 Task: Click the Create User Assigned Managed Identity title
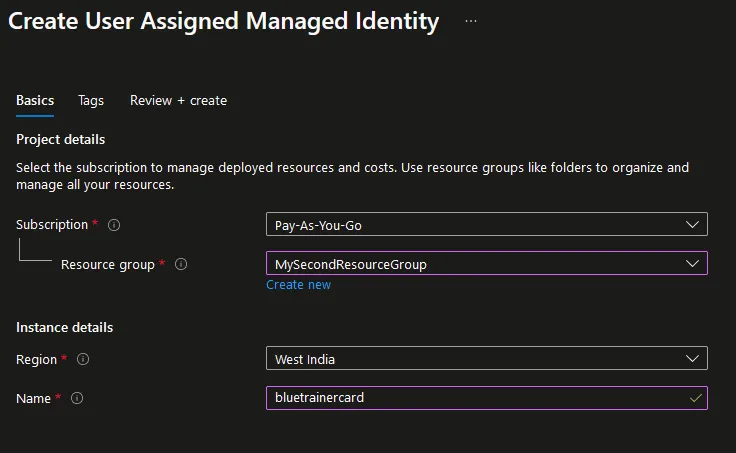click(223, 22)
